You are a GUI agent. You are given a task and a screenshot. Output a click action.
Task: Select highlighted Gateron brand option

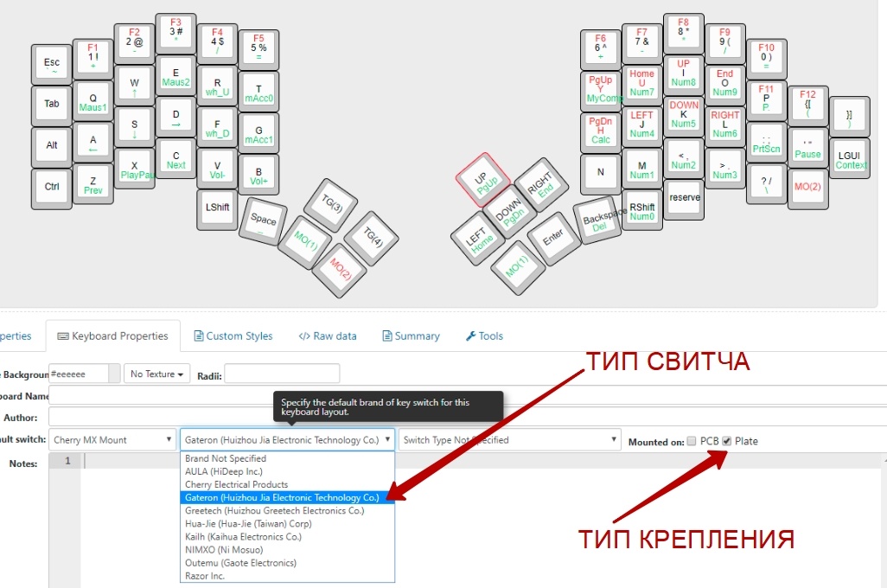point(287,497)
